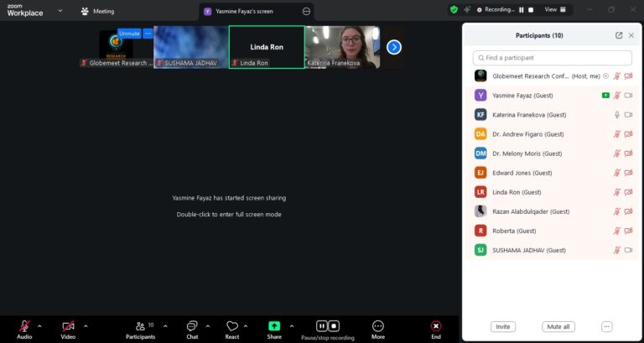The image size is (644, 343).
Task: Turn on the Video camera
Action: (x=68, y=326)
